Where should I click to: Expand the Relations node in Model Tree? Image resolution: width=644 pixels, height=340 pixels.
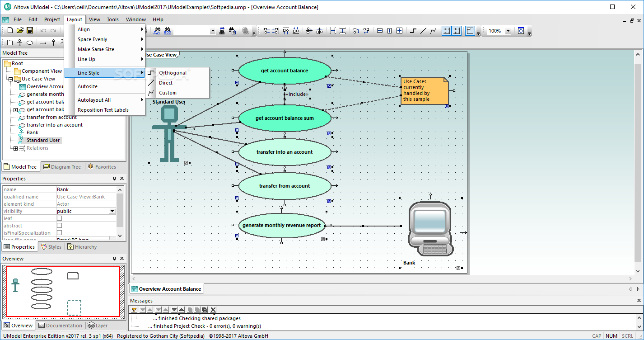tap(15, 148)
